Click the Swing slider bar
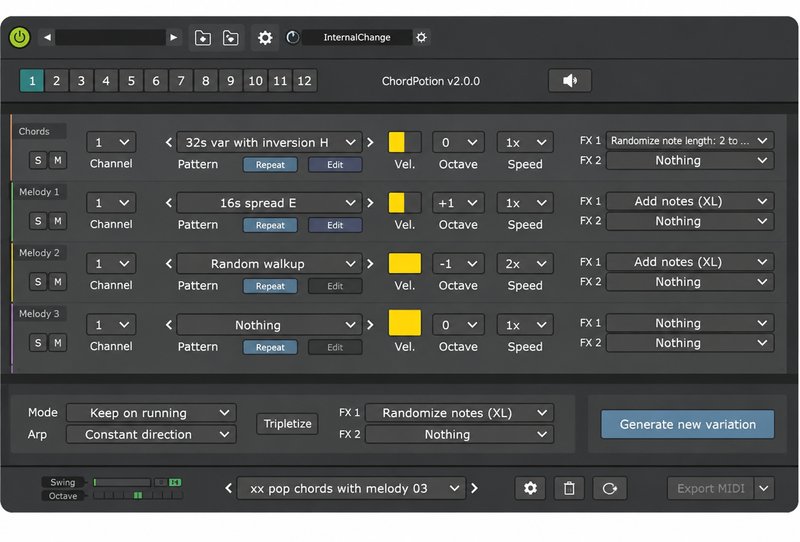The width and height of the screenshot is (800, 542). click(x=122, y=482)
